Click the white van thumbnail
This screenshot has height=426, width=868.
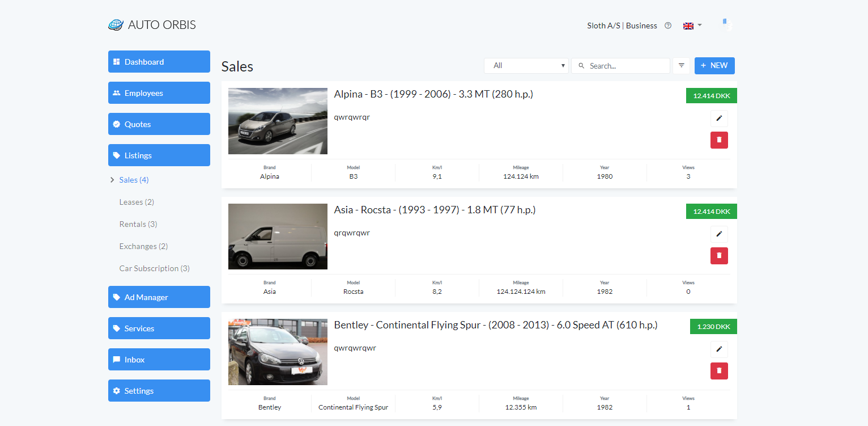coord(278,237)
